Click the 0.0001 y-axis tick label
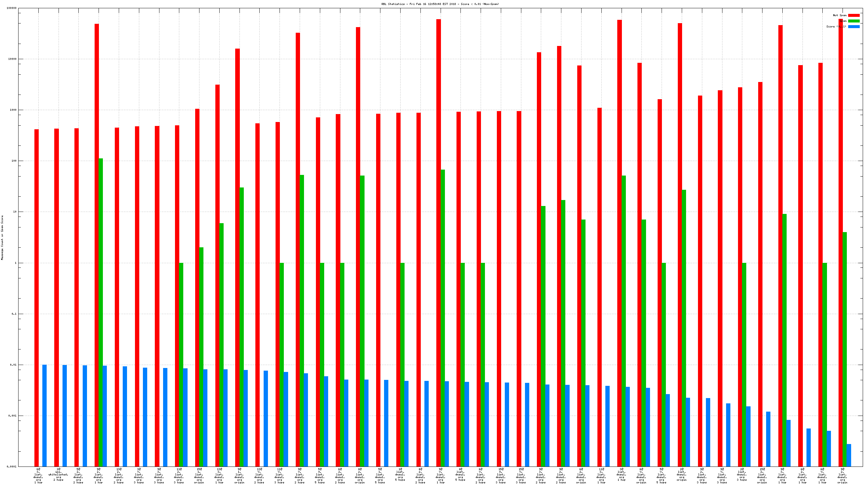The height and width of the screenshot is (488, 868). pyautogui.click(x=12, y=467)
